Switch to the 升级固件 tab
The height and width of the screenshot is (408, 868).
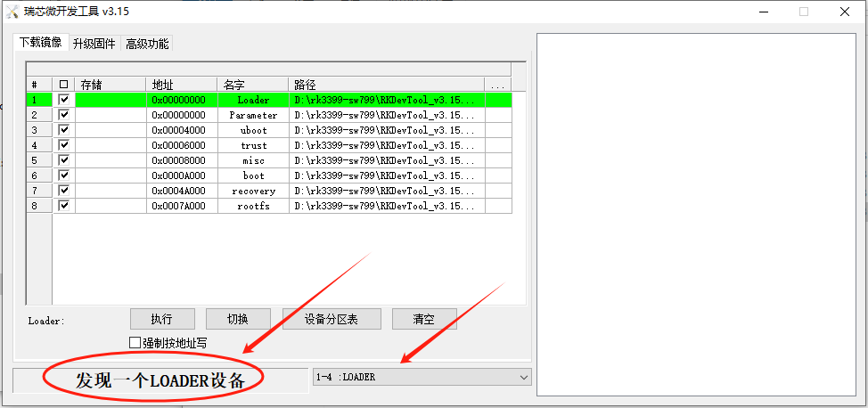[94, 44]
